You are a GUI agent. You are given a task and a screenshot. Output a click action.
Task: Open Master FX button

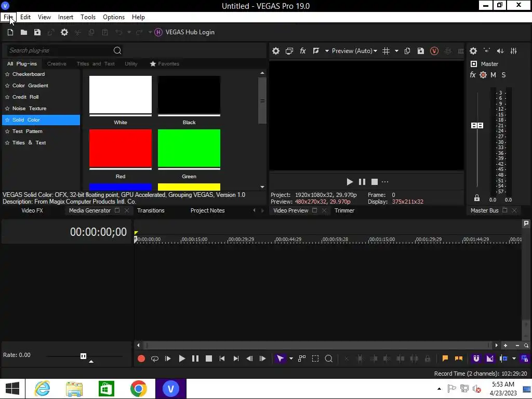tap(473, 75)
